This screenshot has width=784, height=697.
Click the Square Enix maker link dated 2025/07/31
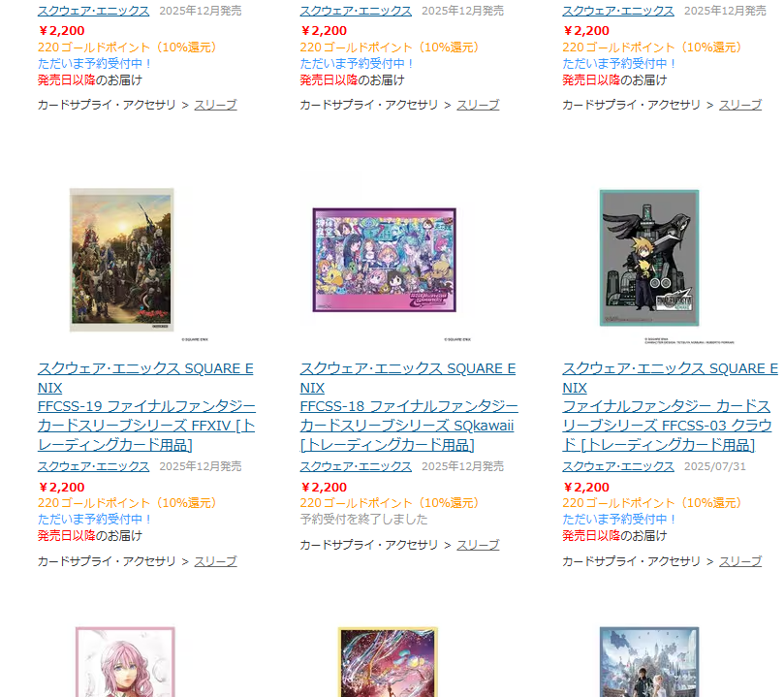pos(618,466)
